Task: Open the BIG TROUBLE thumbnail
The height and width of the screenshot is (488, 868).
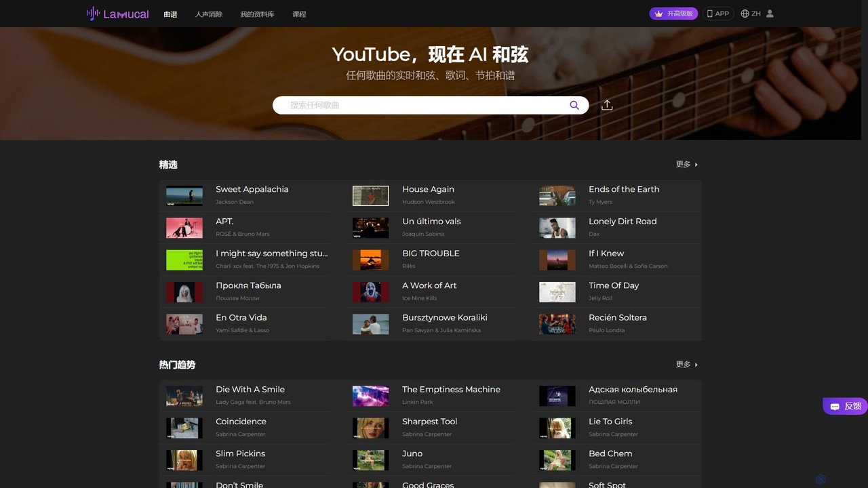Action: pyautogui.click(x=371, y=260)
